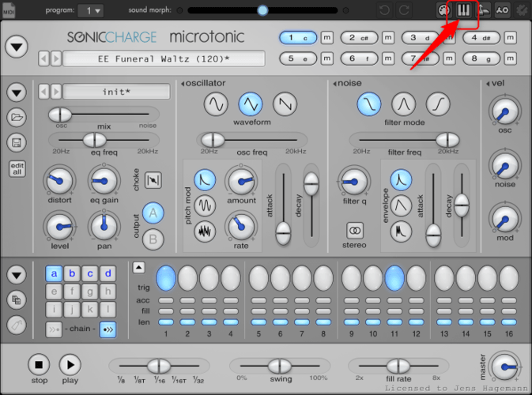Open the drum patch menu arrow
This screenshot has height=395, width=532.
coord(17,92)
